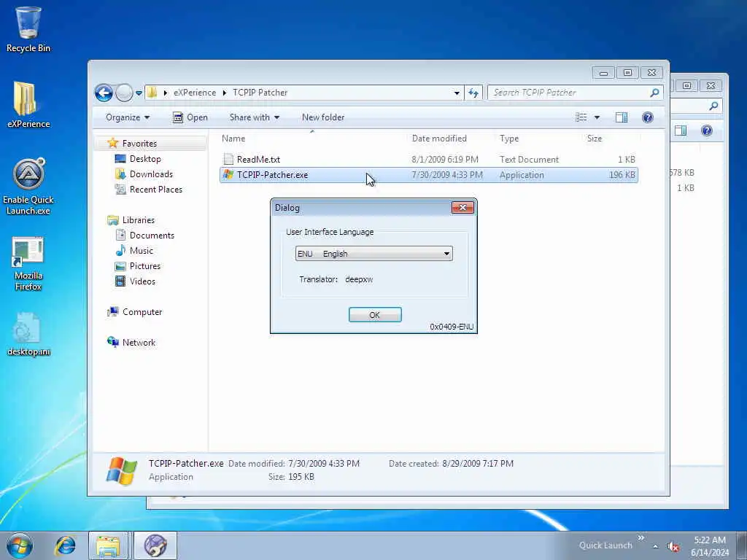The height and width of the screenshot is (560, 747).
Task: Sort by the Size column header
Action: point(594,139)
